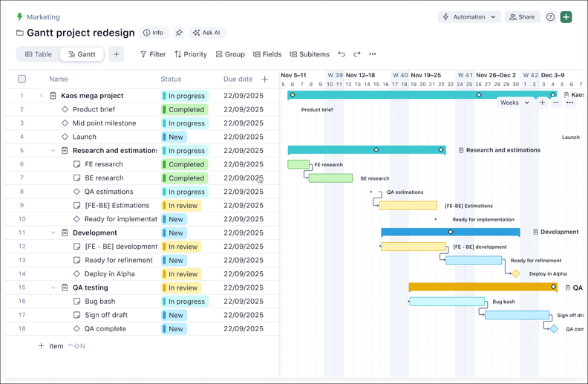Click the task icon of FE research row
The image size is (588, 384).
(76, 164)
